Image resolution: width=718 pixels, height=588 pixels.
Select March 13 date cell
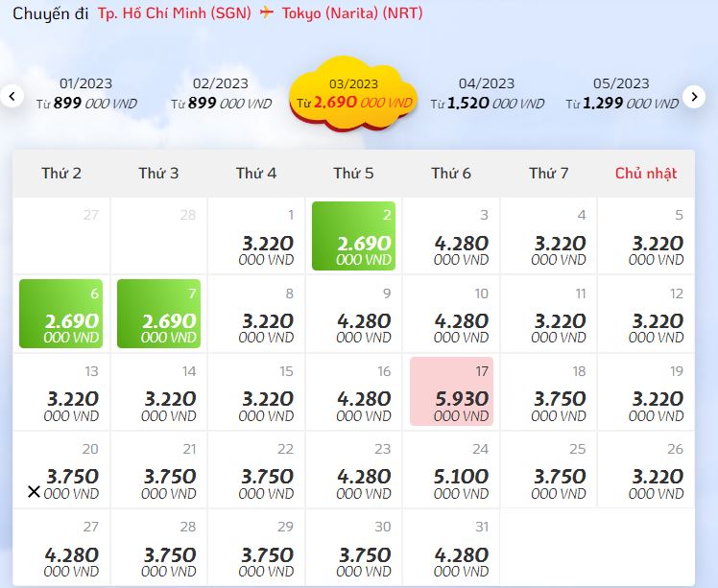tap(60, 392)
